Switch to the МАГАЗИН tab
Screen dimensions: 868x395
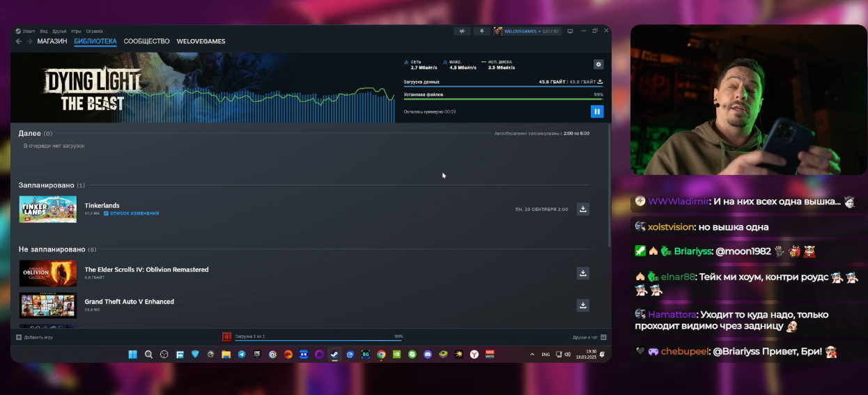pos(52,41)
